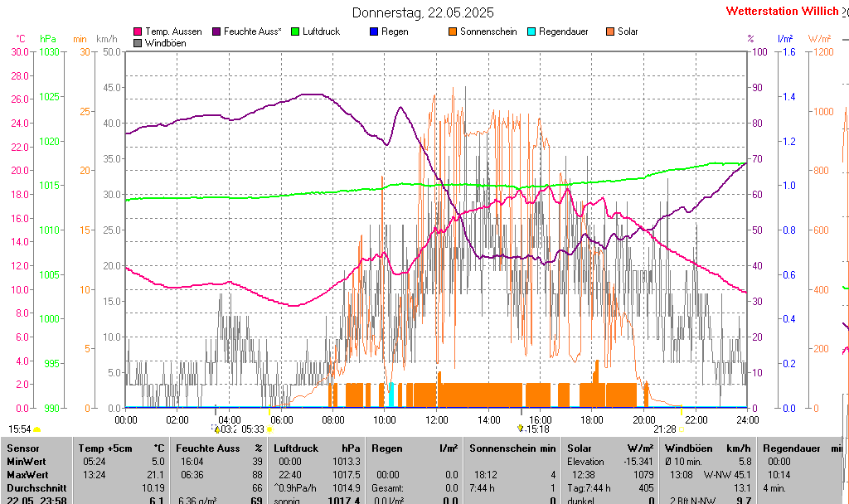Click the purple Feuchte Auss* legend swatch
The width and height of the screenshot is (849, 504).
point(216,32)
